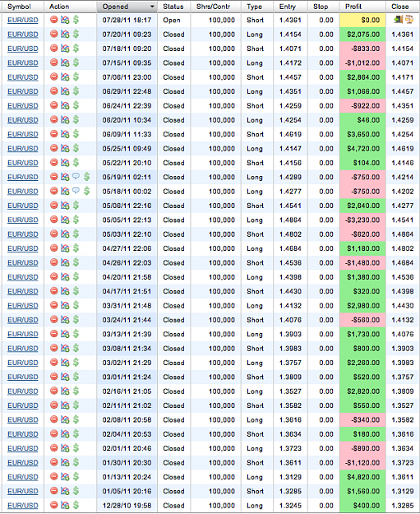This screenshot has height=514, width=420.
Task: Click the $2,075.00 profit cell
Action: (362, 35)
